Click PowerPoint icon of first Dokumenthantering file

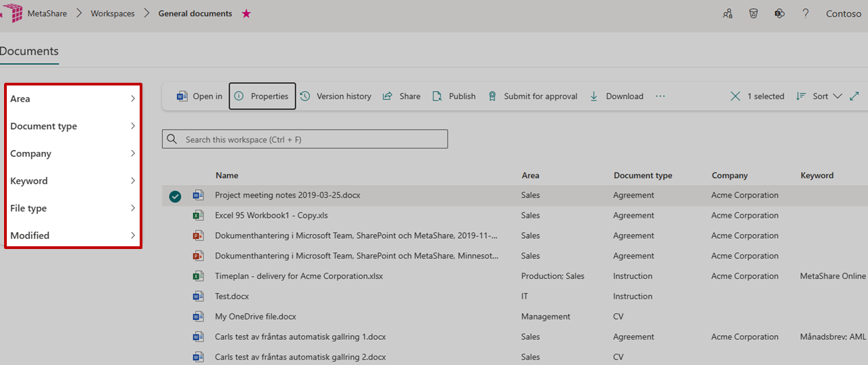[x=198, y=235]
